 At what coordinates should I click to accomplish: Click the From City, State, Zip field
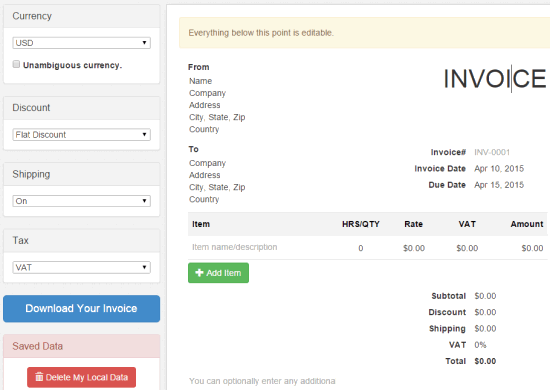pos(217,117)
